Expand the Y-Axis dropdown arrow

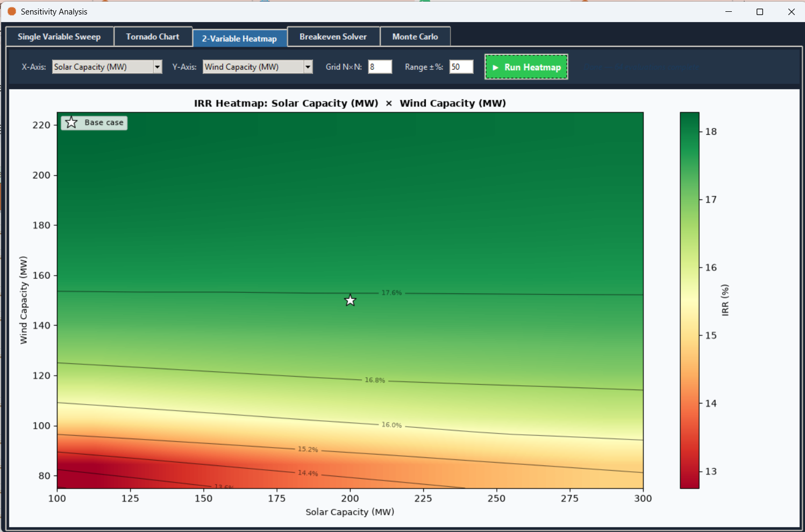coord(308,67)
